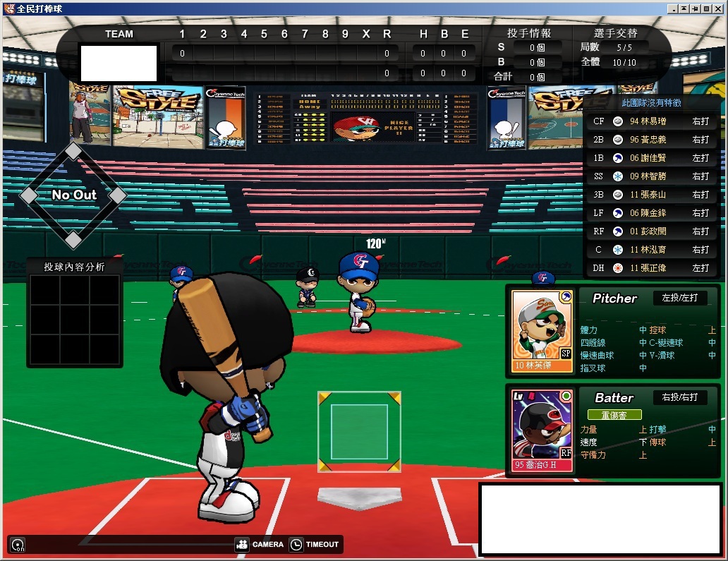Toggle the sound on/off icon

coord(18,545)
